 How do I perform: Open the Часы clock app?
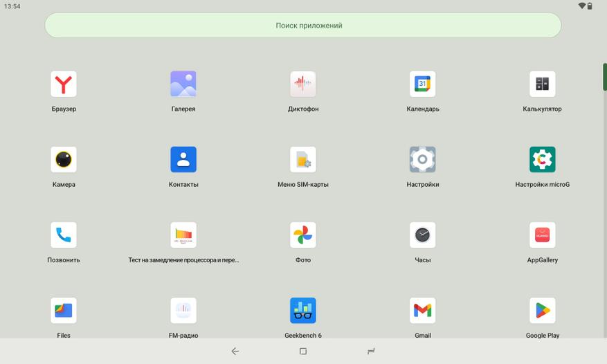tap(422, 235)
